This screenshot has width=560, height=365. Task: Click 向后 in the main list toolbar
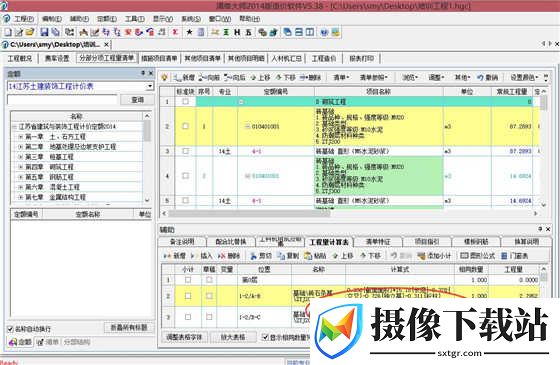click(x=235, y=77)
